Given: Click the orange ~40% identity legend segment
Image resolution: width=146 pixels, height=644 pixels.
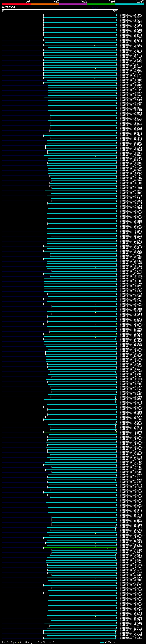Looking at the screenshot, I should [45, 4].
